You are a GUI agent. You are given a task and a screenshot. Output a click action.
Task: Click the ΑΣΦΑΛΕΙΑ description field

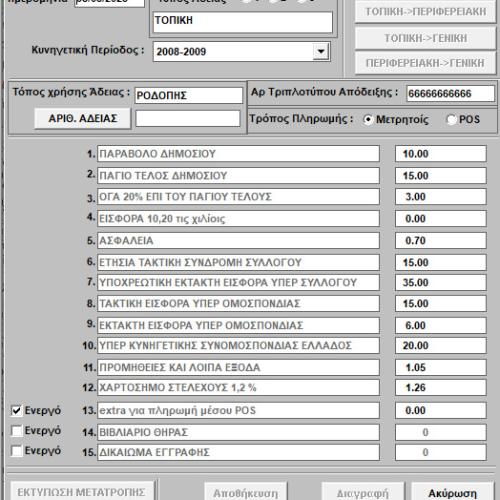[238, 240]
